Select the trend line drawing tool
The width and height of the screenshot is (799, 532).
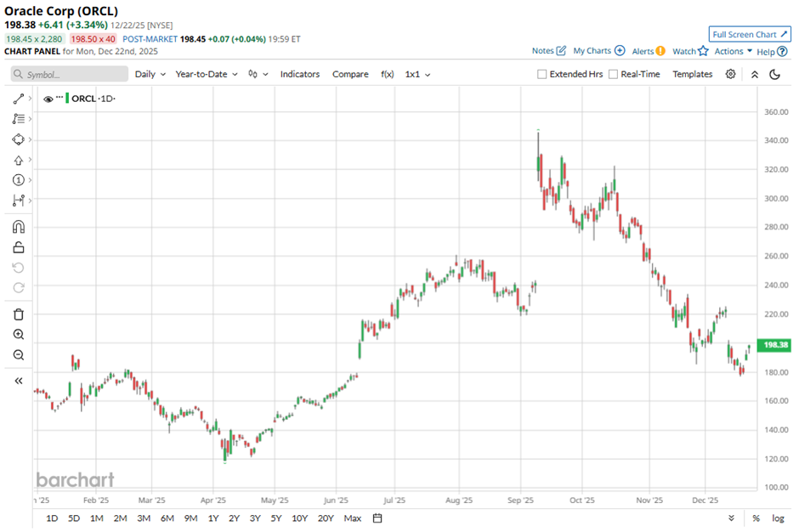19,99
